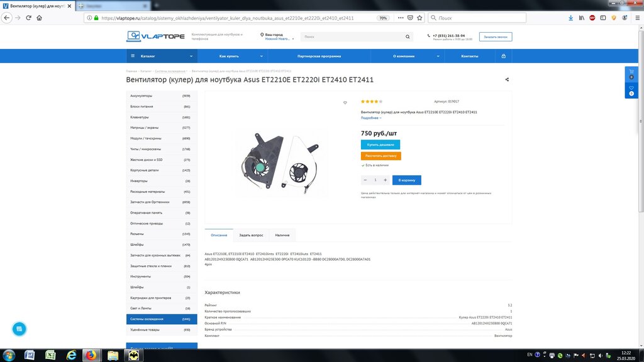Click the volume speaker tray icon
The image size is (644, 362).
click(x=600, y=356)
